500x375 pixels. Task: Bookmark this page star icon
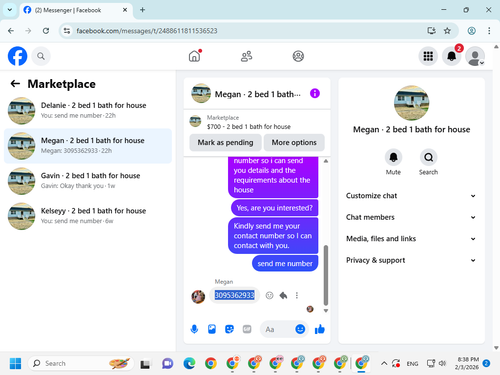447,31
